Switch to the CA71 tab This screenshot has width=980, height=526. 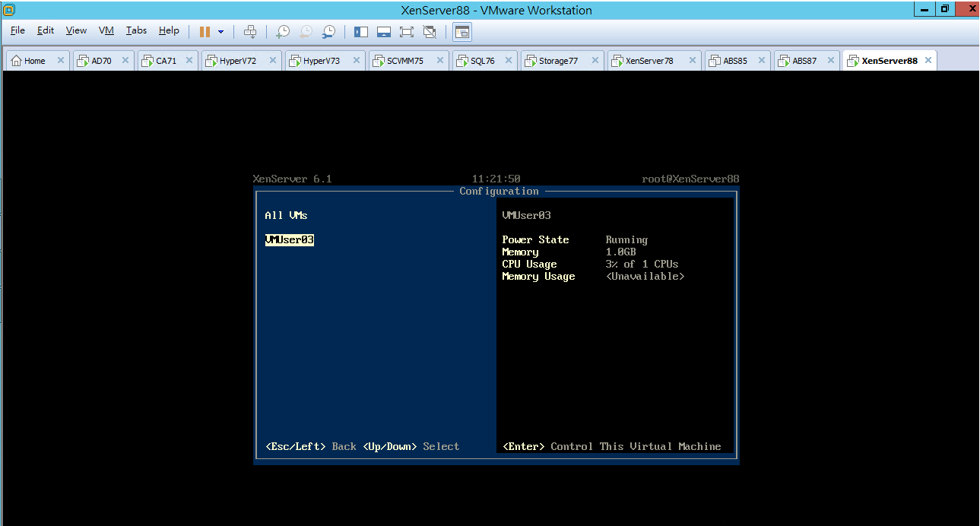point(166,61)
